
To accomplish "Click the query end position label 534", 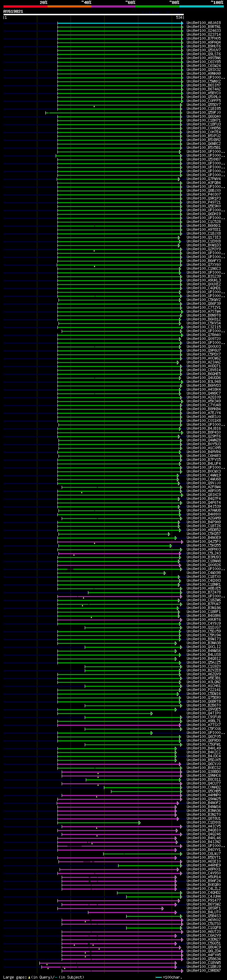I will point(179,17).
